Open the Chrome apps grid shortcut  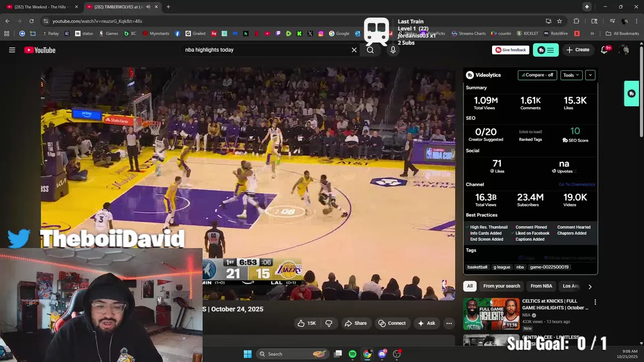tap(7, 34)
